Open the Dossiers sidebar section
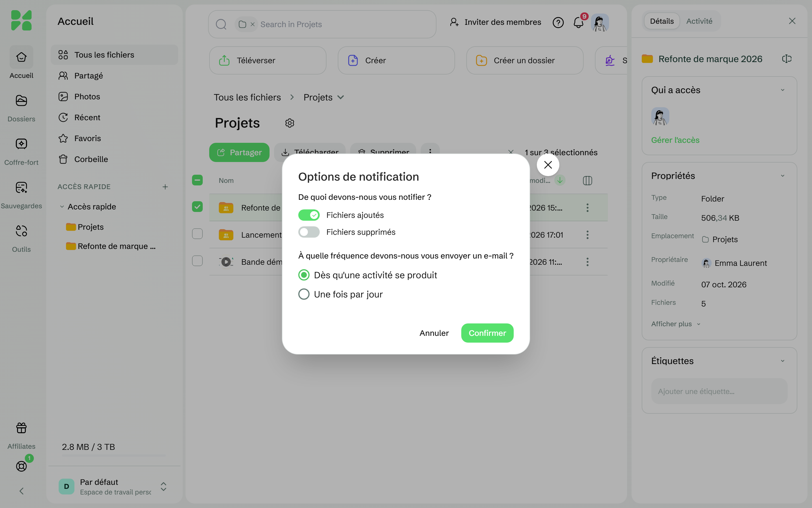Screen dimensions: 812x508 (21, 108)
